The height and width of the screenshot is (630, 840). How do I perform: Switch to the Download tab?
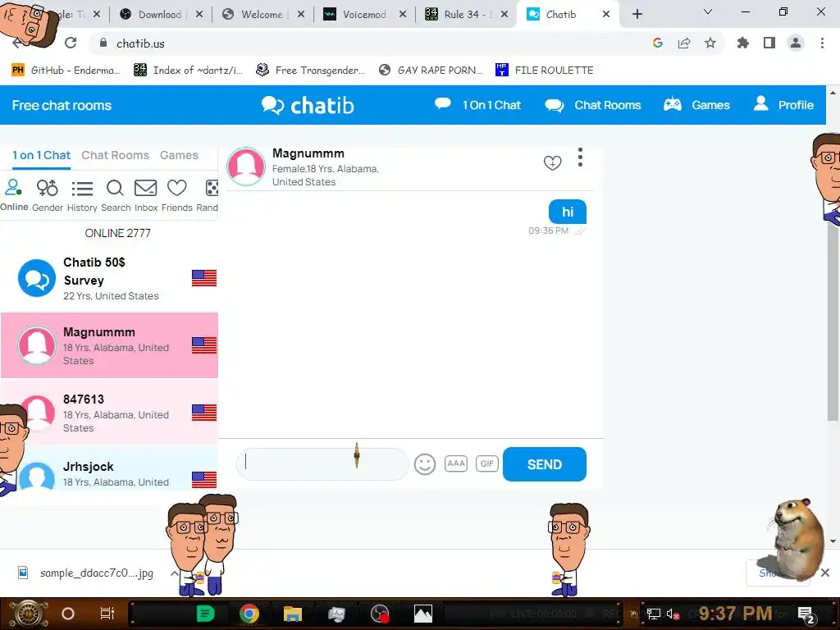[160, 15]
